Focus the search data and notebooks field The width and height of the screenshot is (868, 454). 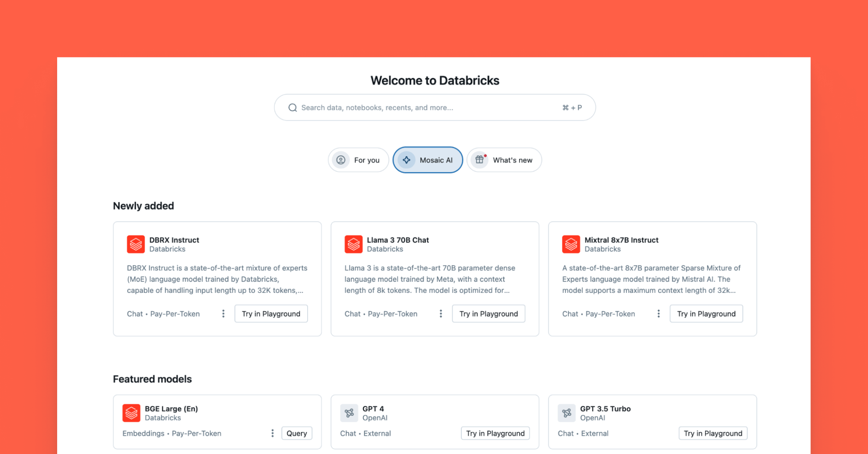pos(427,108)
